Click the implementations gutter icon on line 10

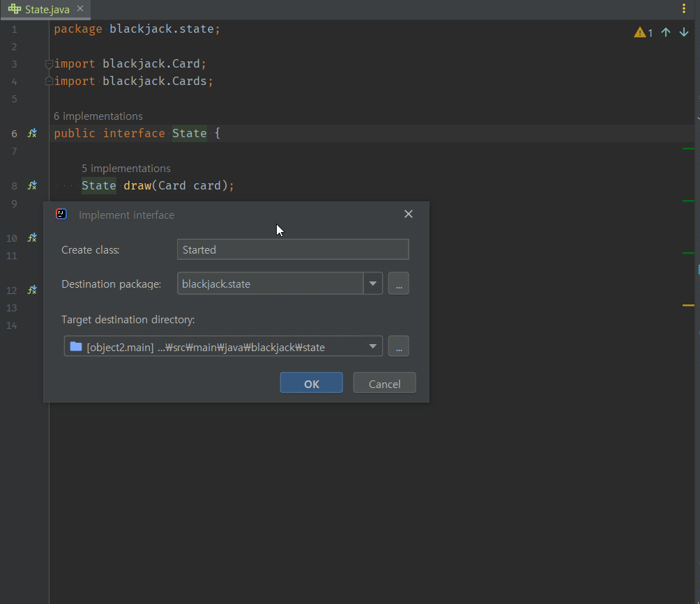[x=32, y=238]
